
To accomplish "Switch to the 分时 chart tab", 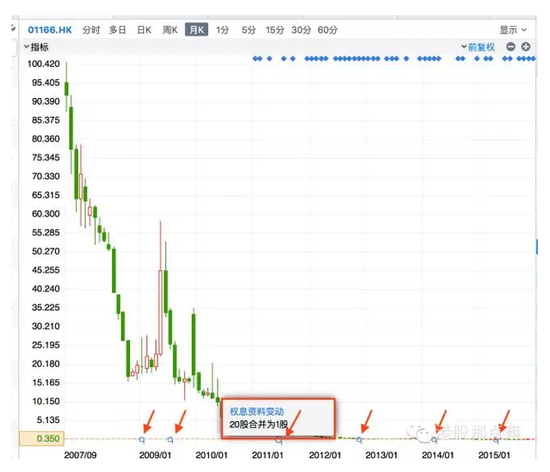I will (x=91, y=30).
